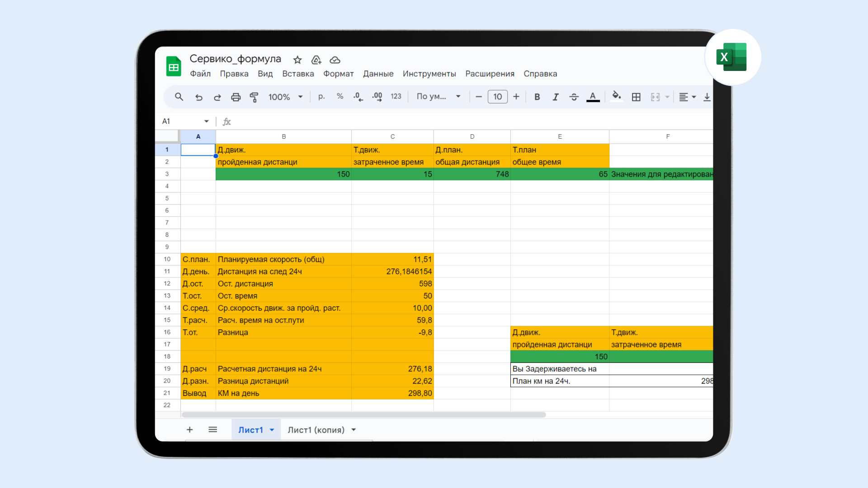Open the Google Sheets home icon
The width and height of the screenshot is (868, 488).
pos(174,66)
